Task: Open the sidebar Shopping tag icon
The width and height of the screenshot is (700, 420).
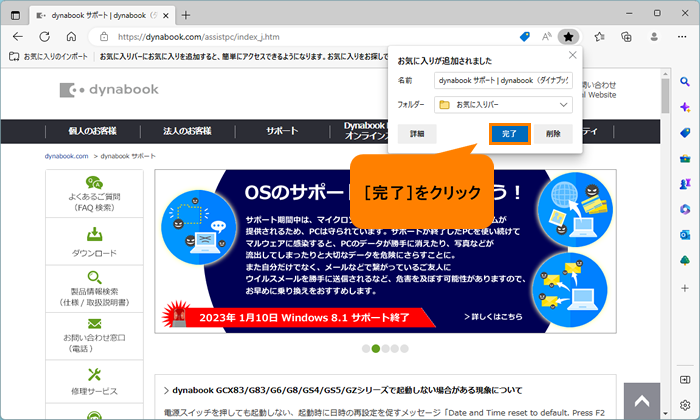Action: click(x=685, y=133)
